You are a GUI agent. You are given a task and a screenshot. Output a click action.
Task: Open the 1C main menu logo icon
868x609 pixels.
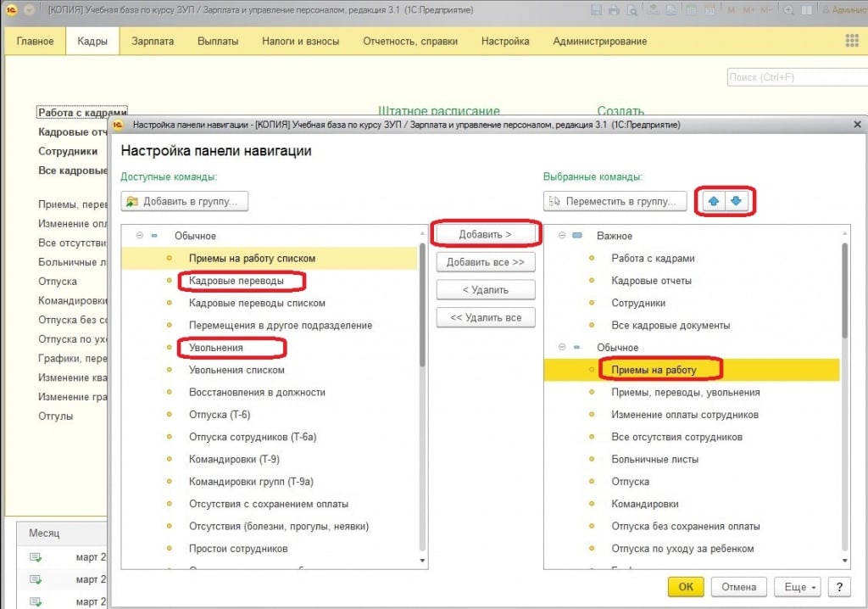10,10
